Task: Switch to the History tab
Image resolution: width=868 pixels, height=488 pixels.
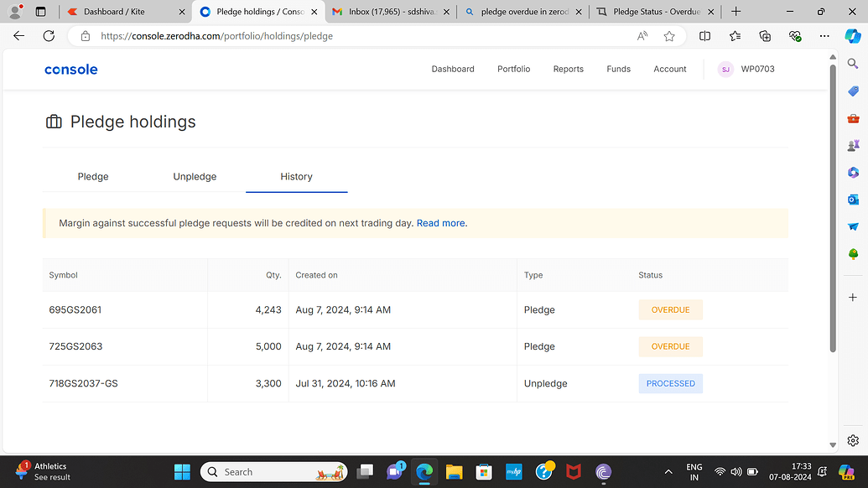Action: (x=295, y=176)
